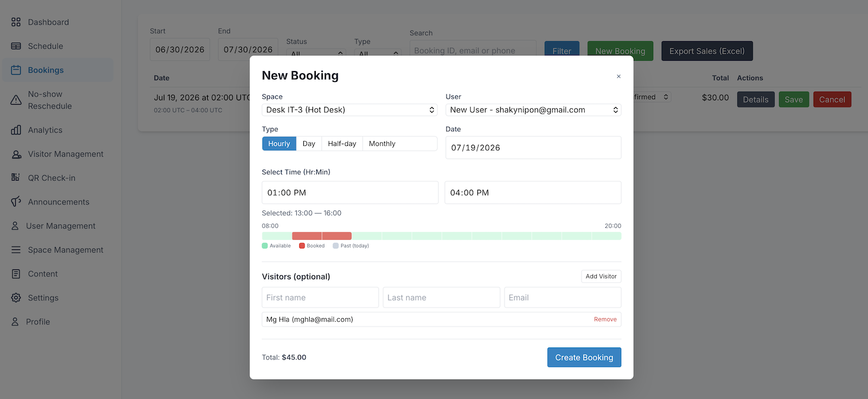Open the Dashboard page
Image resolution: width=868 pixels, height=399 pixels.
(x=48, y=22)
